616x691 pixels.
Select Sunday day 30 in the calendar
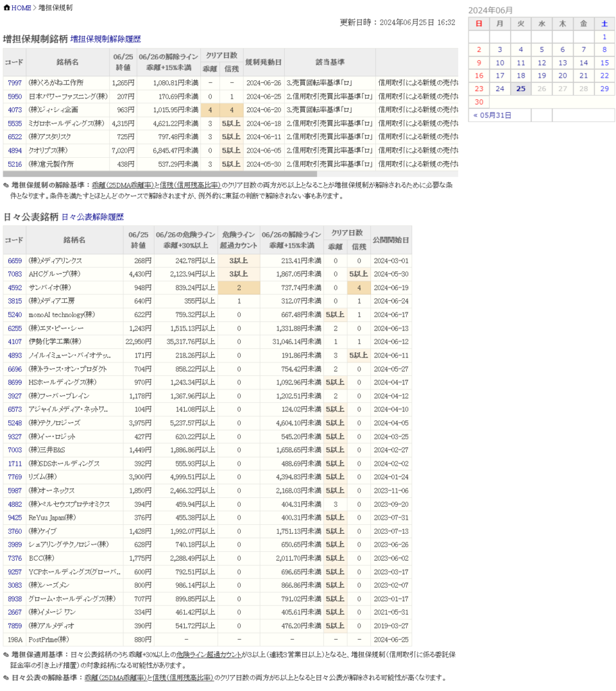click(479, 103)
